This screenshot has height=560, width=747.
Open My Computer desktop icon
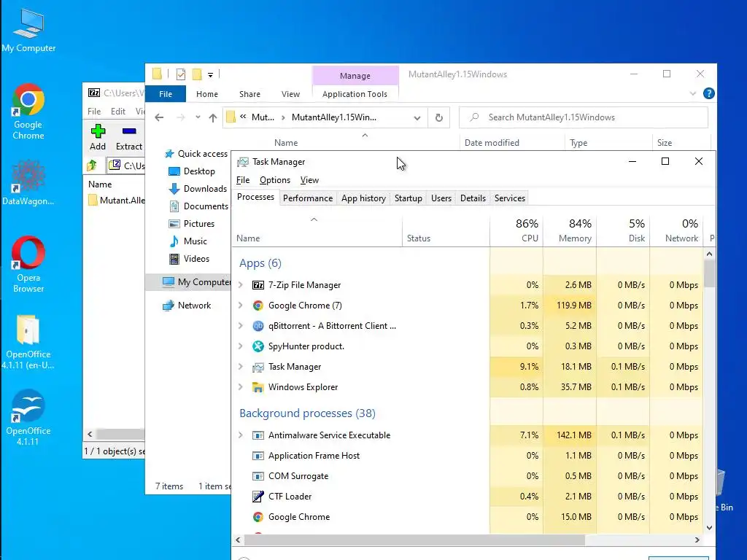(x=28, y=31)
